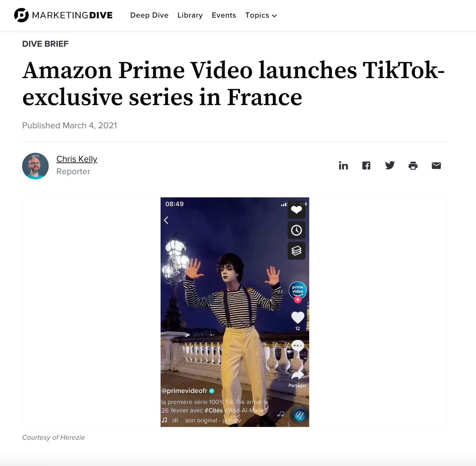Viewport: 476px width, 466px height.
Task: Expand the Topics dropdown menu
Action: point(261,15)
